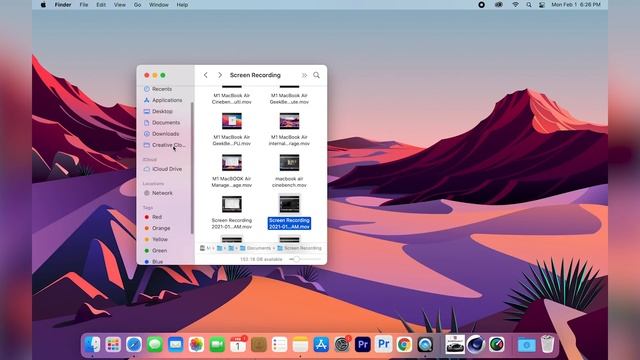Viewport: 640px width, 360px height.
Task: Open Recents in Finder sidebar
Action: click(x=158, y=89)
